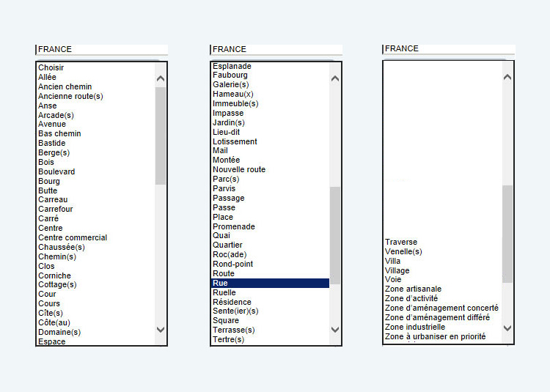Select Avenue in the list

(x=52, y=124)
